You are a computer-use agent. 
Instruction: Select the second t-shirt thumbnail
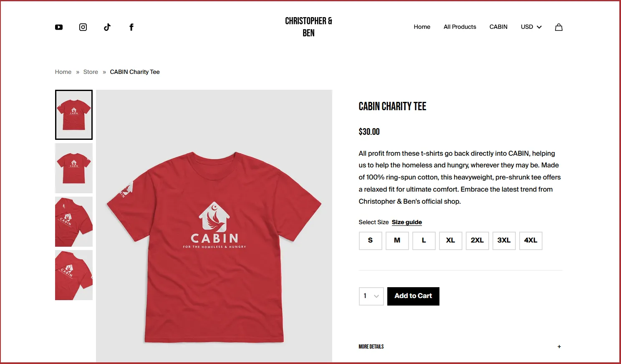(74, 168)
